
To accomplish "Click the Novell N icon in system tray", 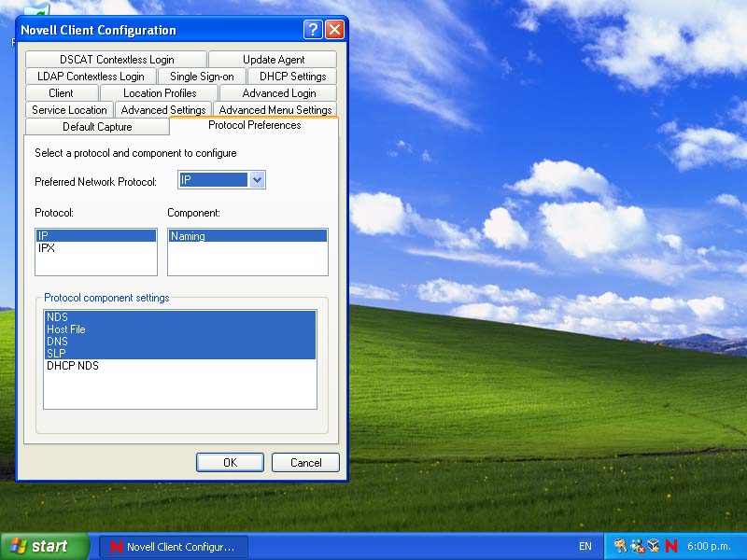I will 670,546.
